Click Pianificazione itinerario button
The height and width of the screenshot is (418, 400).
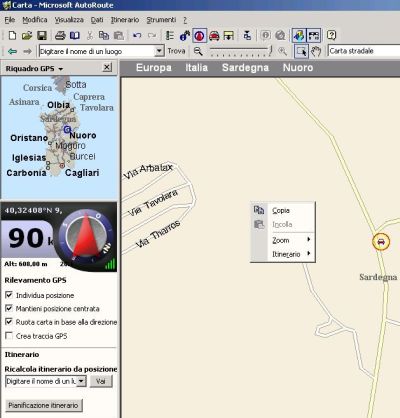coord(44,405)
